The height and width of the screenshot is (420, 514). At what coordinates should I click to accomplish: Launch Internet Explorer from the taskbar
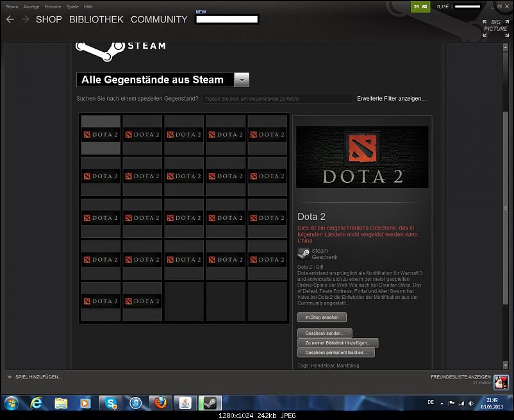36,403
